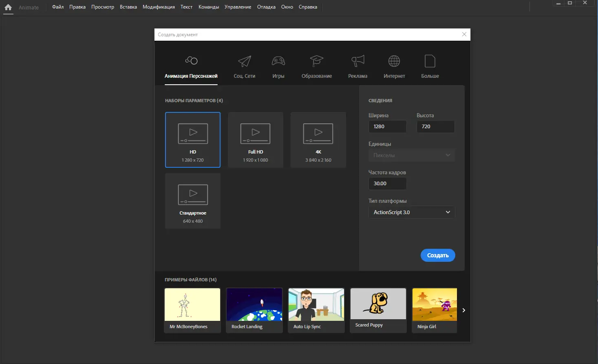Open the Scared Puppy sample file
The image size is (598, 364).
pos(378,310)
